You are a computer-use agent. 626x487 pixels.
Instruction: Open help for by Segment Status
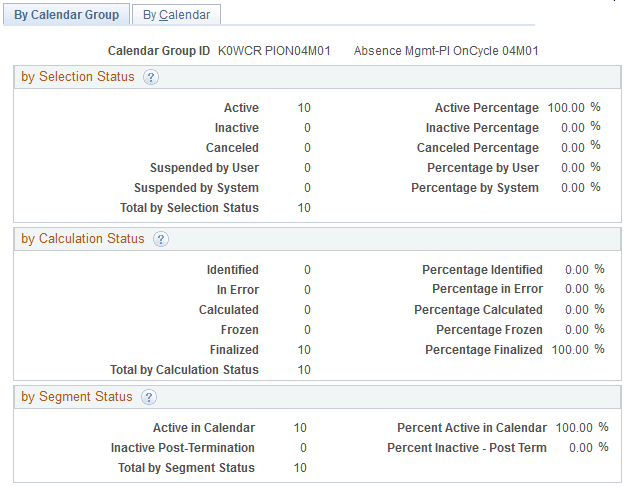coord(149,398)
